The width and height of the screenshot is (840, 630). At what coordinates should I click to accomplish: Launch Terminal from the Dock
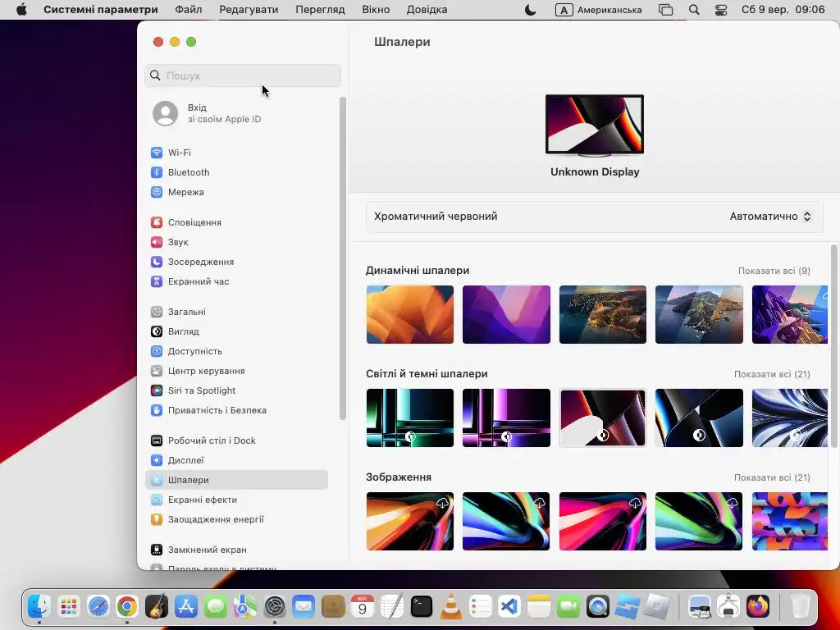(x=422, y=606)
